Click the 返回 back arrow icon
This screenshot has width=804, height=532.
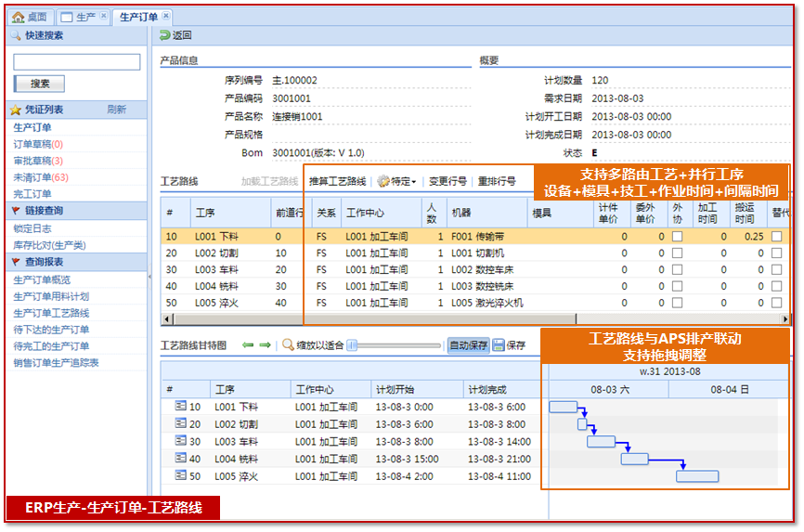click(164, 35)
